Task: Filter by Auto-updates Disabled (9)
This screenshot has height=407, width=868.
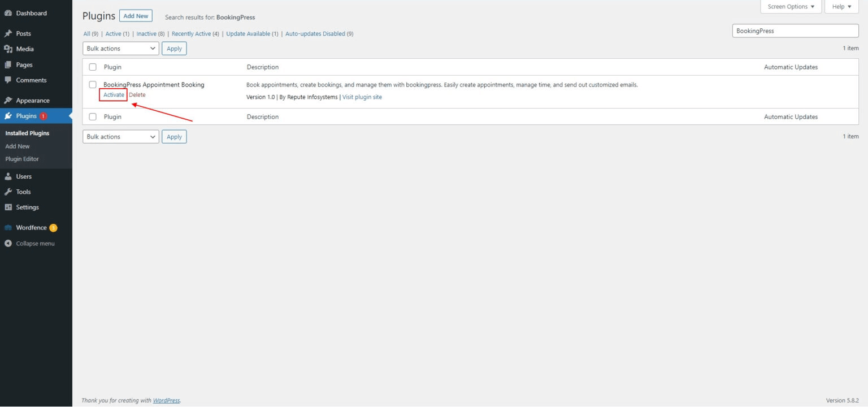Action: 319,34
